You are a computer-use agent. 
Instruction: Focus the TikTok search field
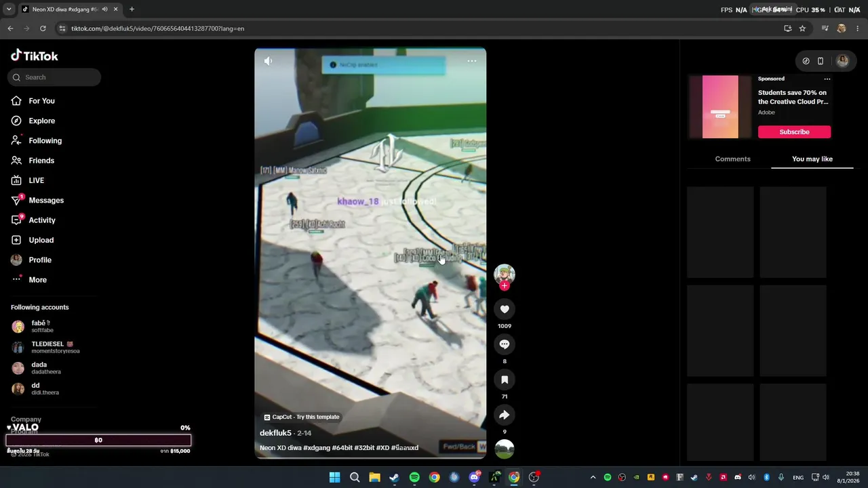54,77
